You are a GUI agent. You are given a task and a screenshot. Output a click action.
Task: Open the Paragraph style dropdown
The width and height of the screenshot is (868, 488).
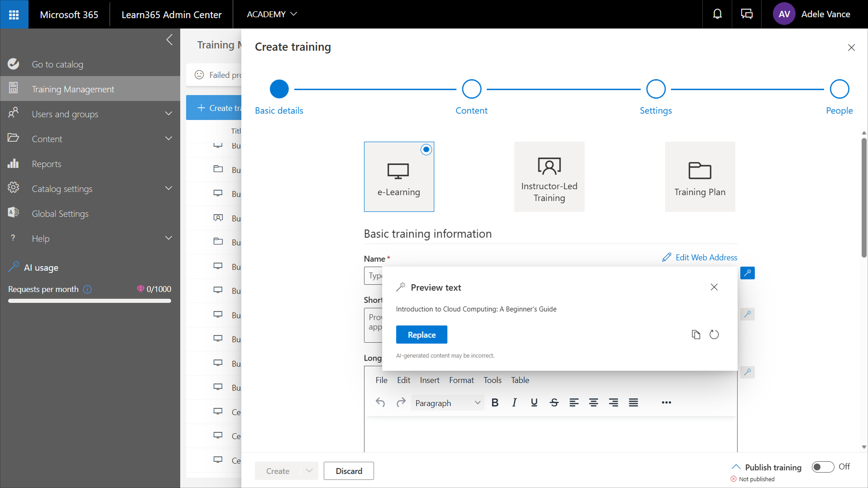[447, 403]
